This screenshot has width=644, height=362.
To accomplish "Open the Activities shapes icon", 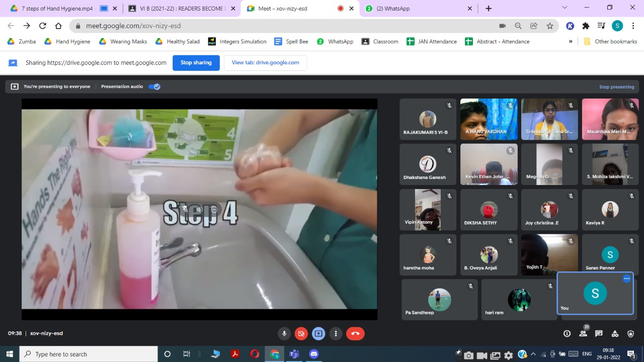I will pos(615,333).
